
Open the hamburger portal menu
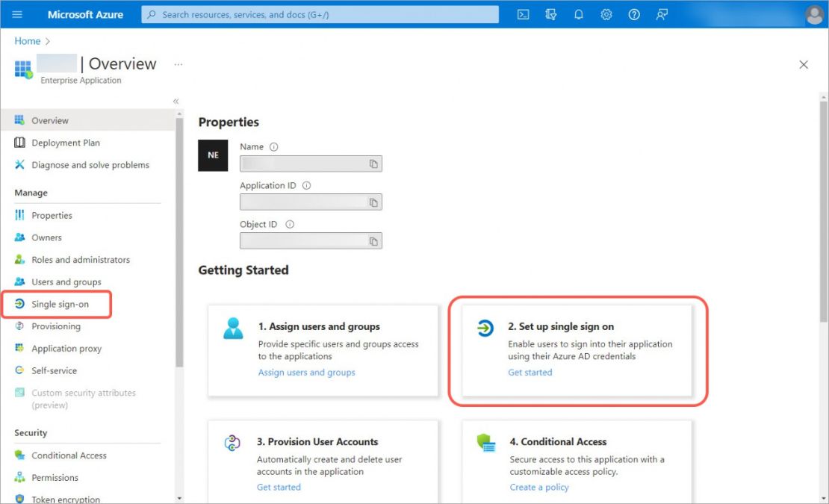tap(17, 15)
